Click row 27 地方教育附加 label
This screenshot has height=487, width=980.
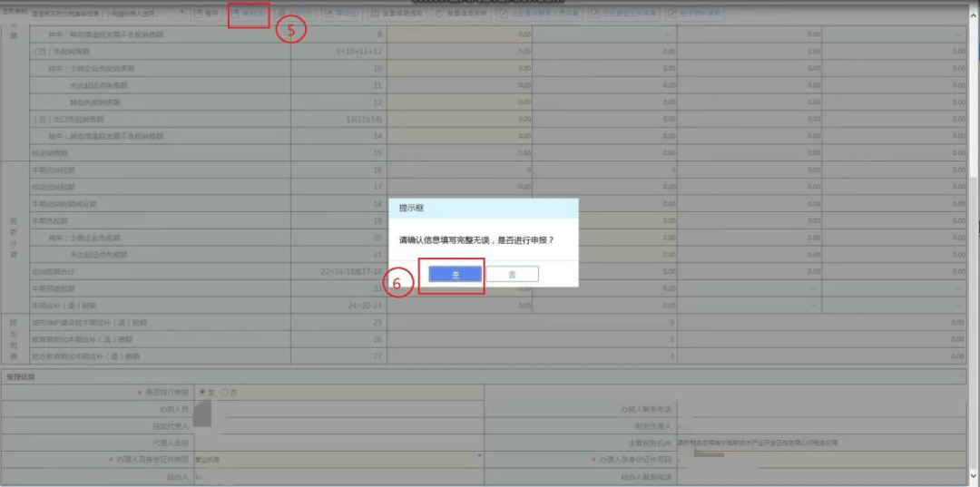point(85,356)
